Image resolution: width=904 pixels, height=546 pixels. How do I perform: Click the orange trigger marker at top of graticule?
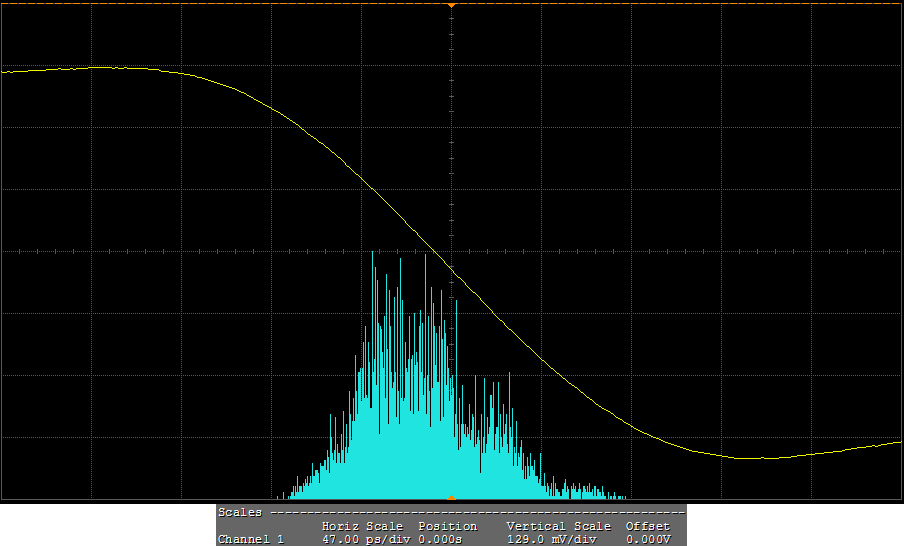[x=451, y=5]
